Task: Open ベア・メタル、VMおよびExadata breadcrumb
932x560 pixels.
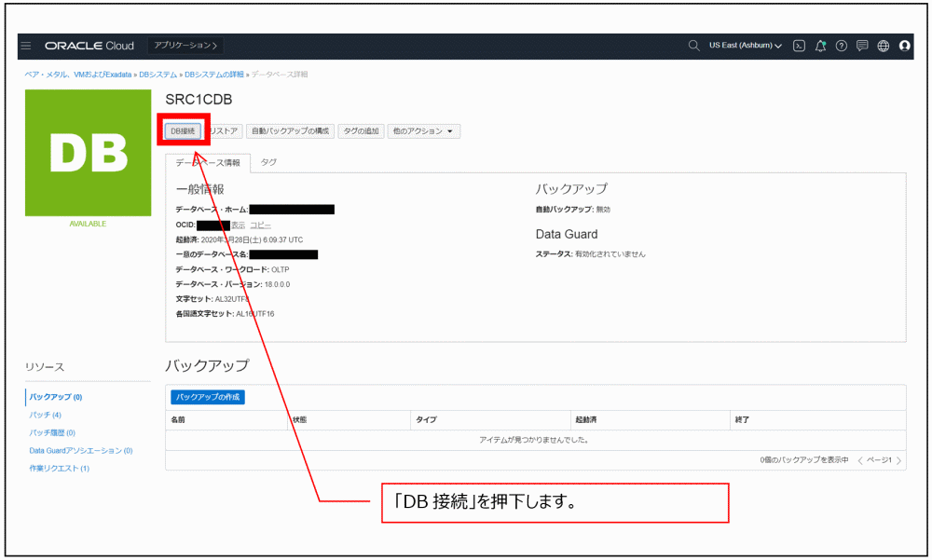Action: pos(78,75)
